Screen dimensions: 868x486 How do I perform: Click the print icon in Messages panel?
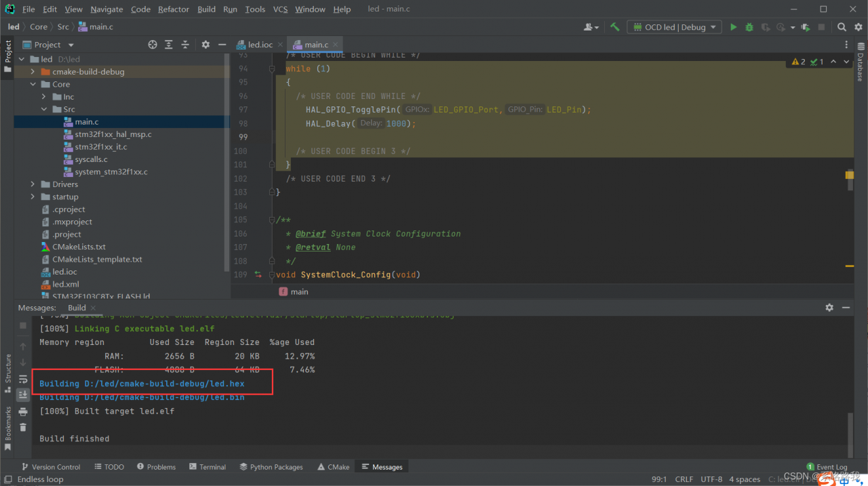click(23, 411)
